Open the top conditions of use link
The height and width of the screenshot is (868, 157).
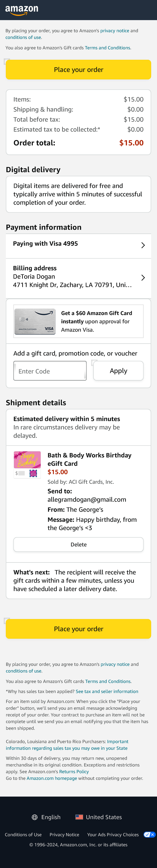click(x=23, y=37)
